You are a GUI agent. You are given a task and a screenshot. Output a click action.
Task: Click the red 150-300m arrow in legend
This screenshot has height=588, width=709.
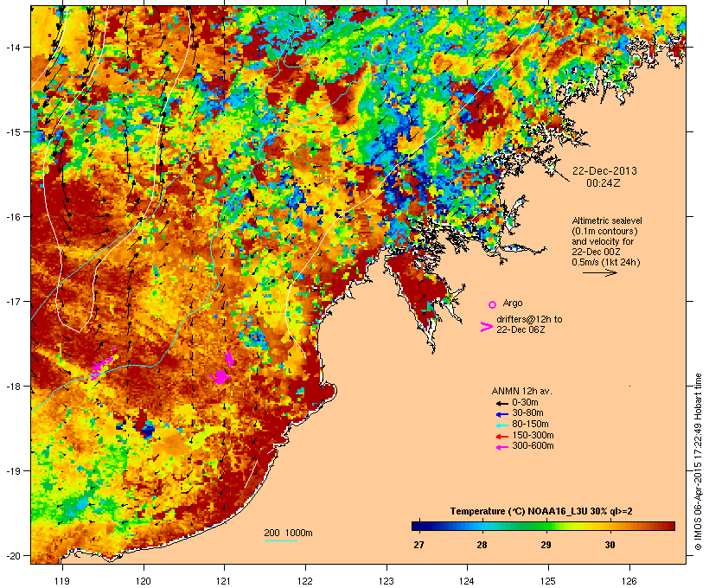pos(501,437)
